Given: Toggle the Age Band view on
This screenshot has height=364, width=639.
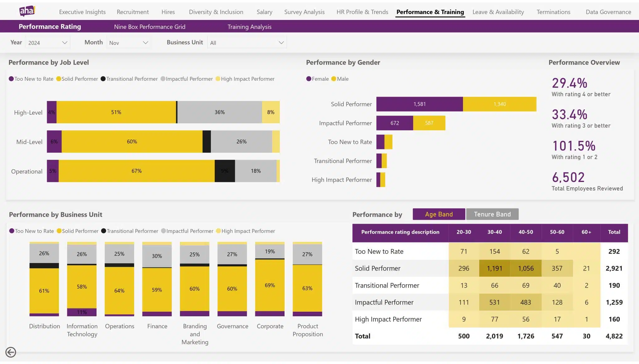Looking at the screenshot, I should coord(439,214).
